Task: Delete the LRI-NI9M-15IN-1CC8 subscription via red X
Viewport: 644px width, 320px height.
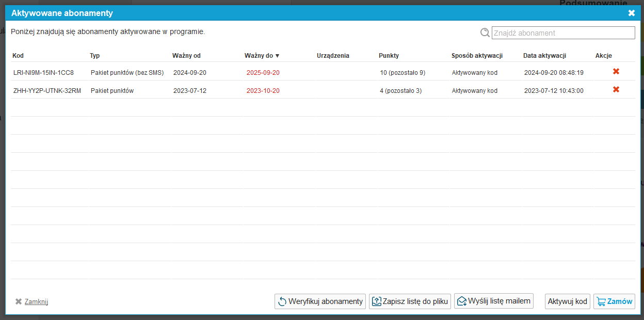Action: (616, 72)
